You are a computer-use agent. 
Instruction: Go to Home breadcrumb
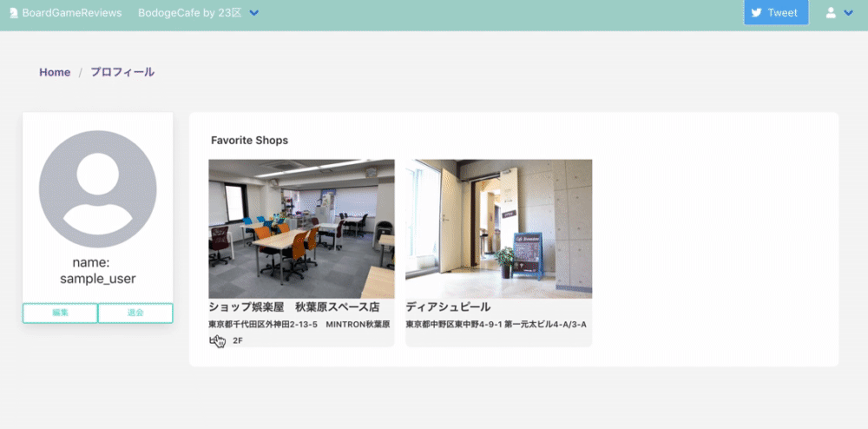point(55,73)
